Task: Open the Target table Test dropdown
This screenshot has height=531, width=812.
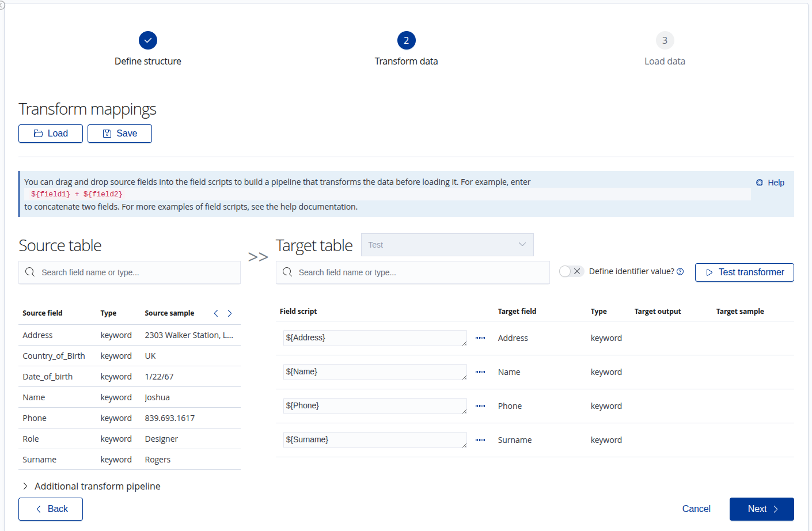Action: point(447,245)
